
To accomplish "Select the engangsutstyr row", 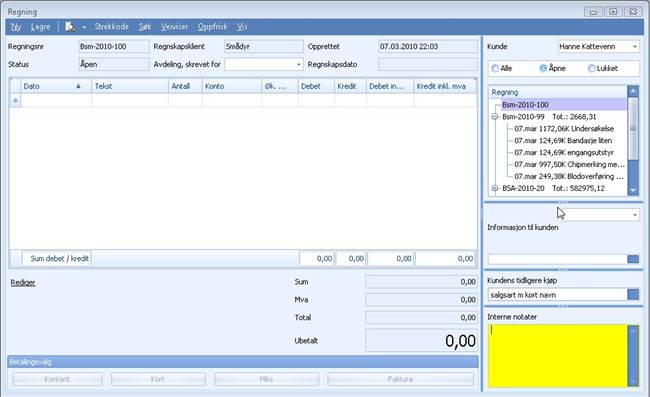I will [564, 153].
